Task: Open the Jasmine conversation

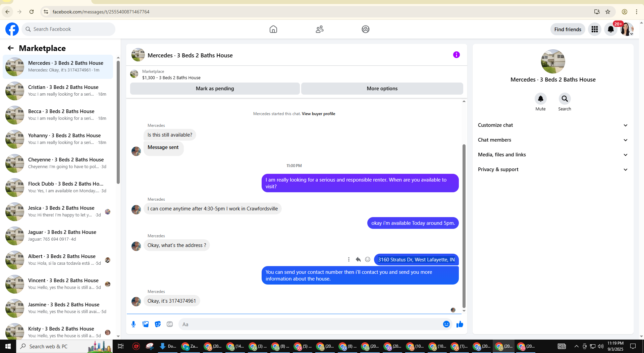Action: pos(58,308)
